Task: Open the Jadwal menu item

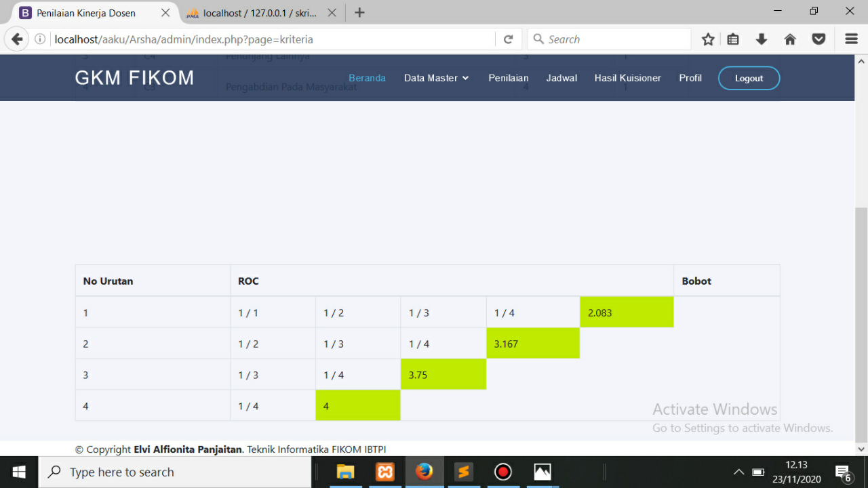Action: coord(561,78)
